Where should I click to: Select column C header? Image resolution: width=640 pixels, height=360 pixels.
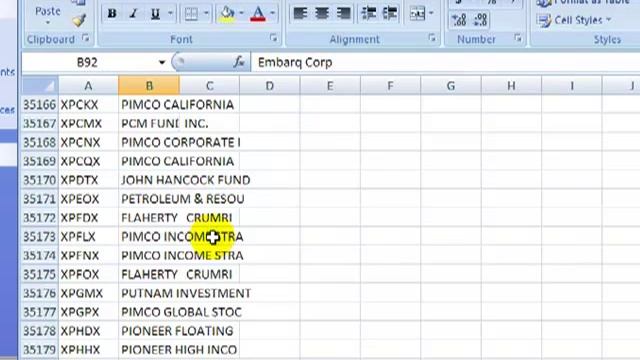[x=209, y=86]
